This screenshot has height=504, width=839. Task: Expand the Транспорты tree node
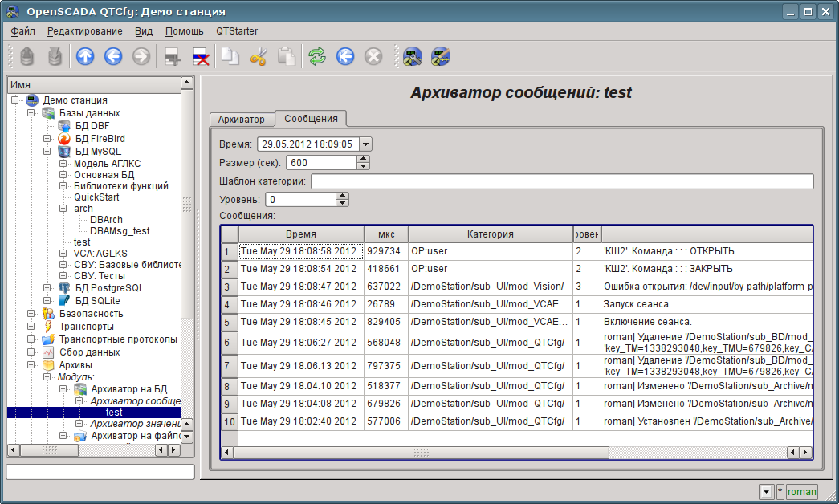tap(31, 327)
